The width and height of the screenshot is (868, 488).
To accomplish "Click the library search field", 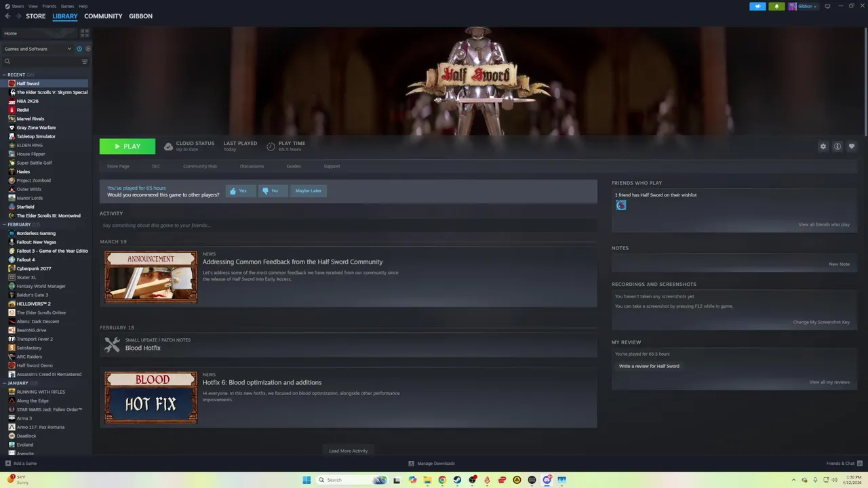I will [x=41, y=62].
